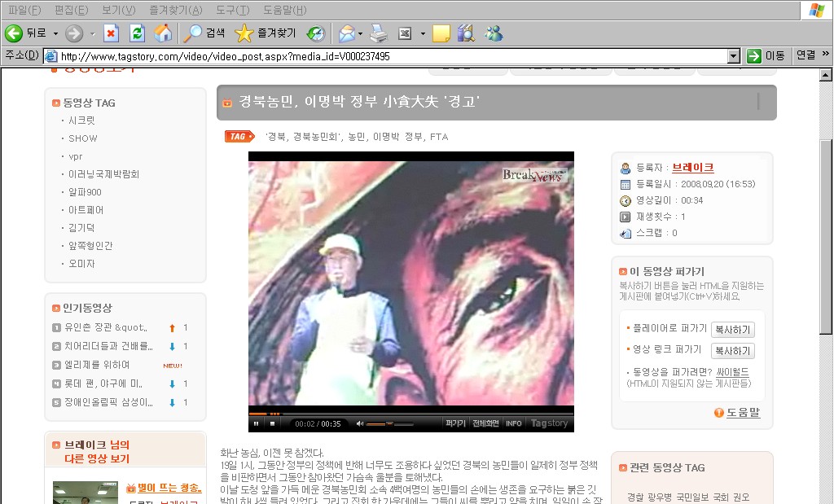
Task: Open the 도구(T) menu
Action: 232,10
